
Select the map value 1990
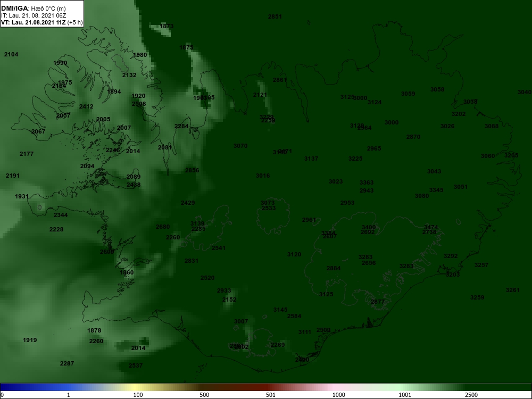61,63
